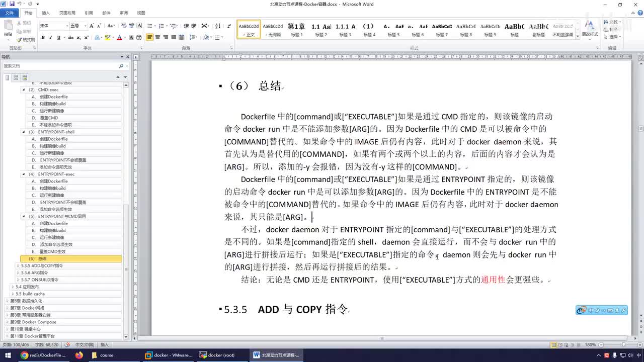Apply the 无间隔 style
The image size is (644, 362).
(x=273, y=30)
